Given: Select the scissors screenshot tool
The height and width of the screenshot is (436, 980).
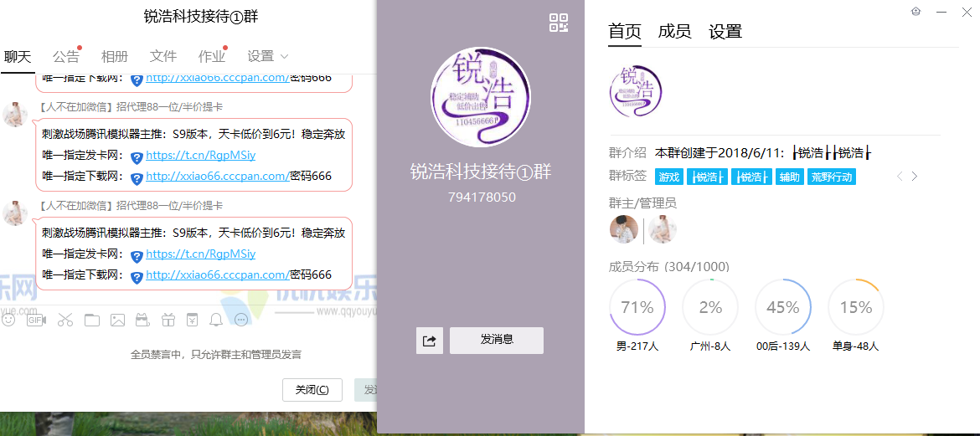Looking at the screenshot, I should 64,320.
